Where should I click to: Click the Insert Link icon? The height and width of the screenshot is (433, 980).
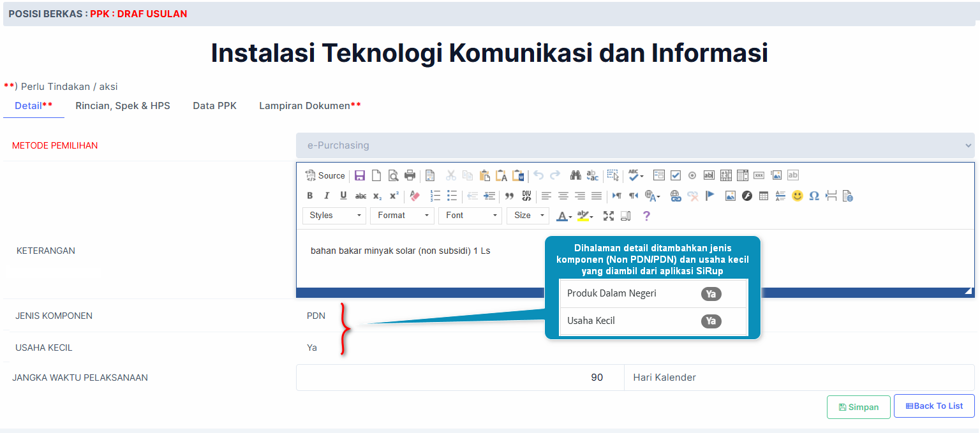point(676,196)
